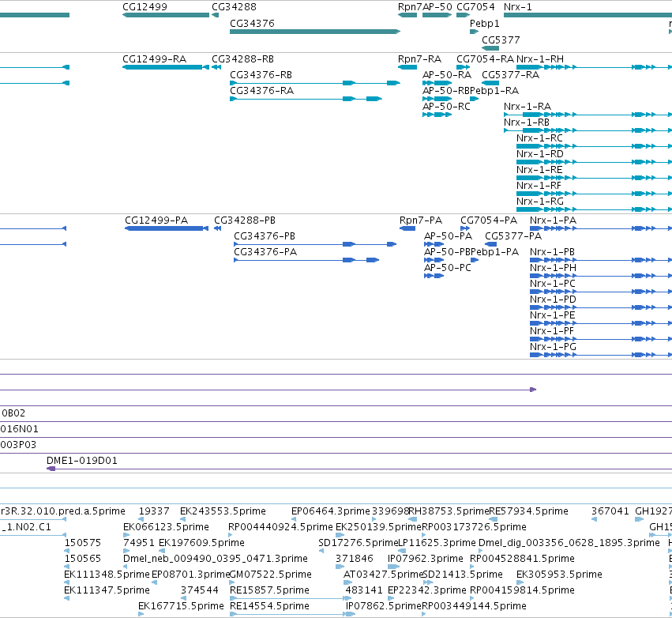
Task: Select protein Nrx-1-PA
Action: pos(553,220)
